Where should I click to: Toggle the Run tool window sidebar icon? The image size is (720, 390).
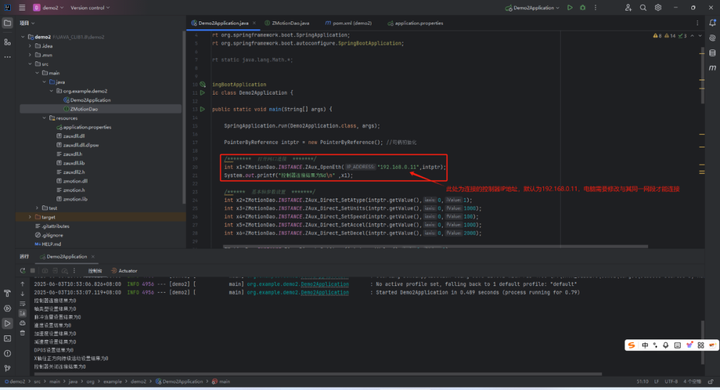coord(7,323)
